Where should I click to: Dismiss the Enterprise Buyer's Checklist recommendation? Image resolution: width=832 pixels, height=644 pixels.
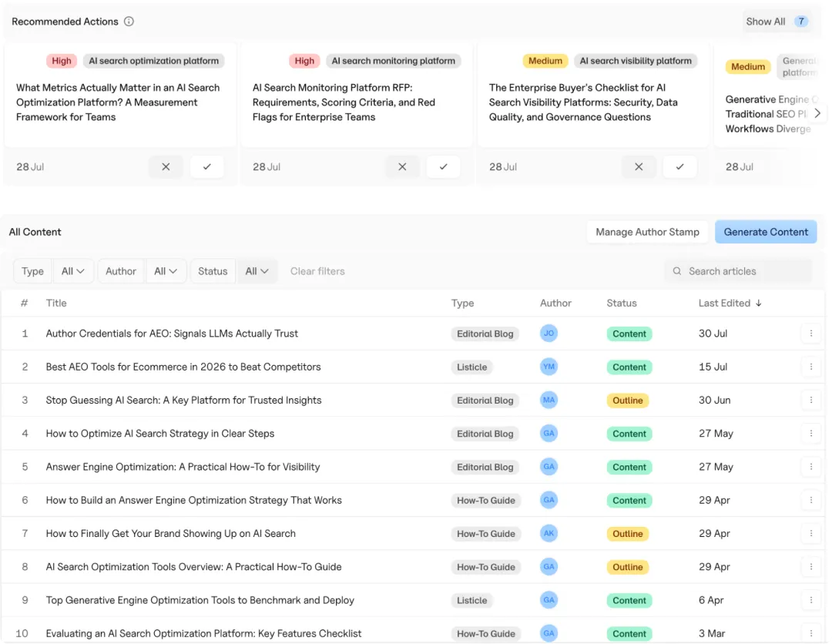[x=639, y=166]
